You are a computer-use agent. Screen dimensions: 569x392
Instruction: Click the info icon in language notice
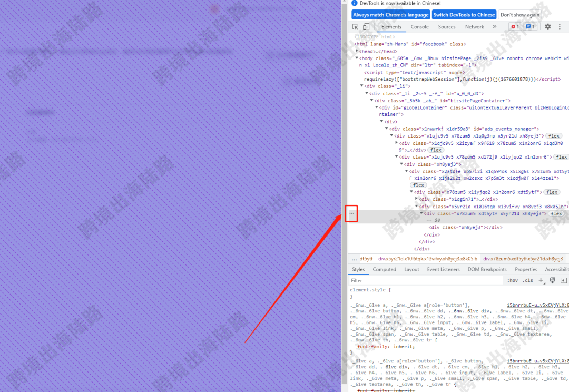355,3
